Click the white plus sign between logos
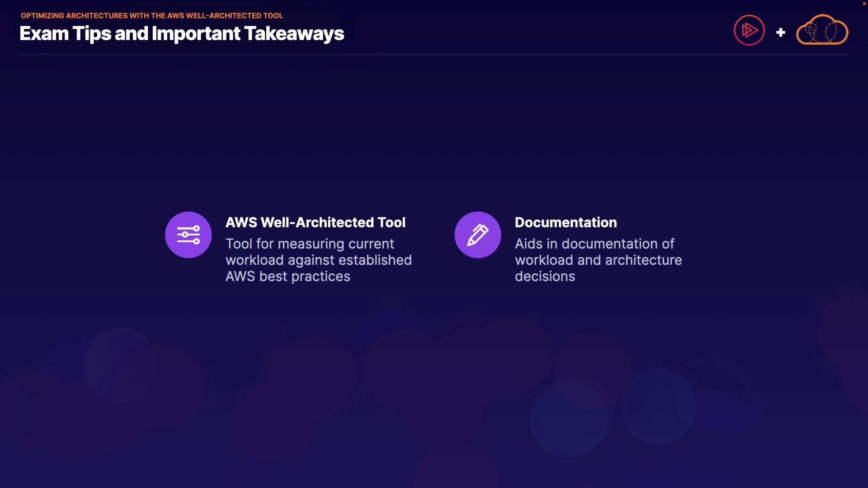The image size is (868, 488). click(780, 33)
